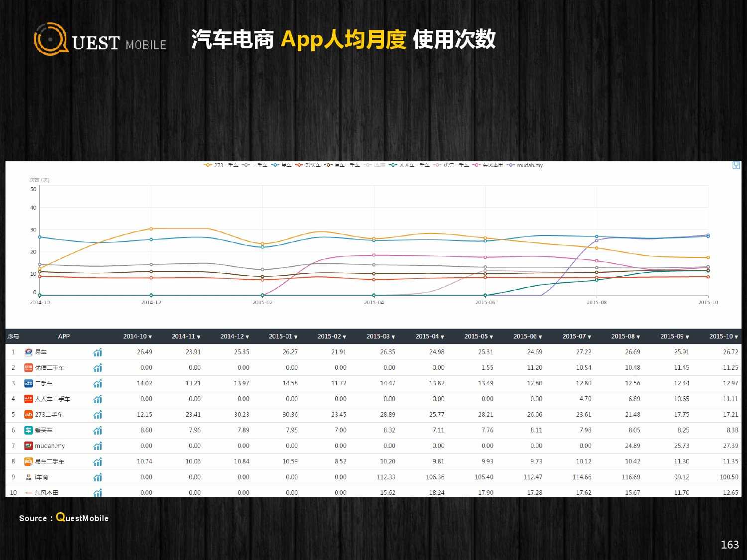Click the 人人车二手车 app logo in the table
Screen dimensions: 747x560
click(x=28, y=399)
